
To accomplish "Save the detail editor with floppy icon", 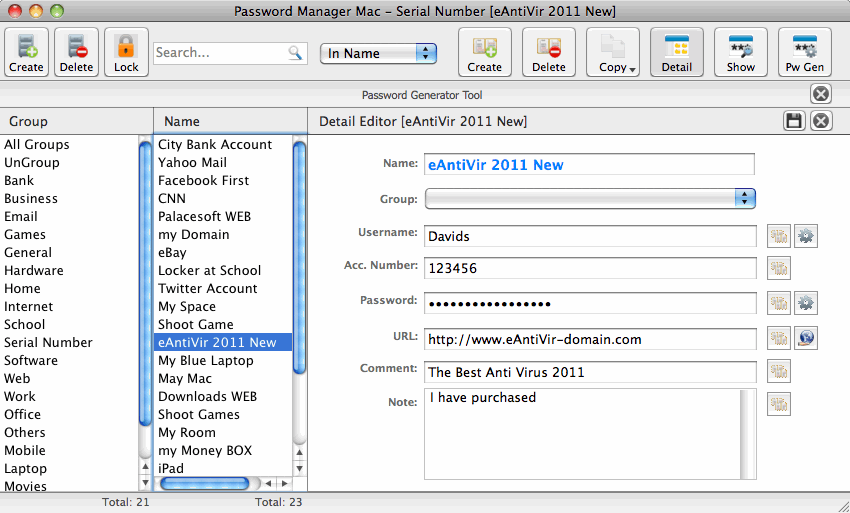I will tap(794, 120).
